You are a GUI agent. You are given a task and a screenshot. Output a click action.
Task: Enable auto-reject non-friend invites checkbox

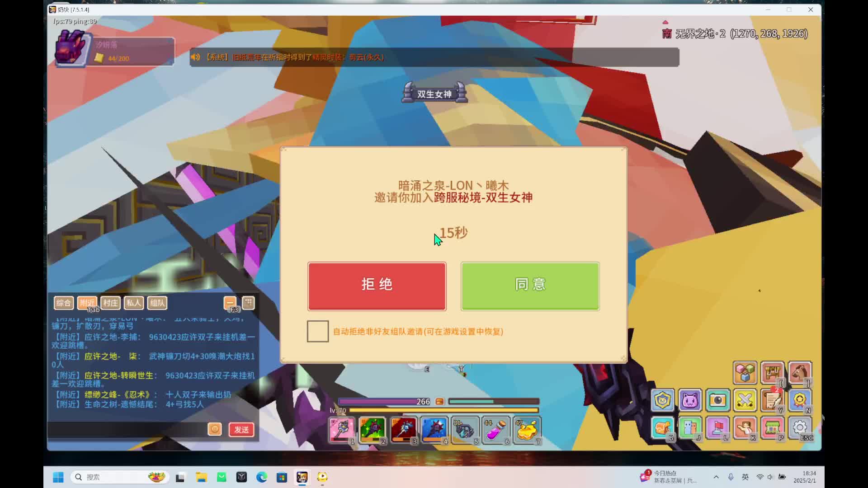(x=317, y=331)
